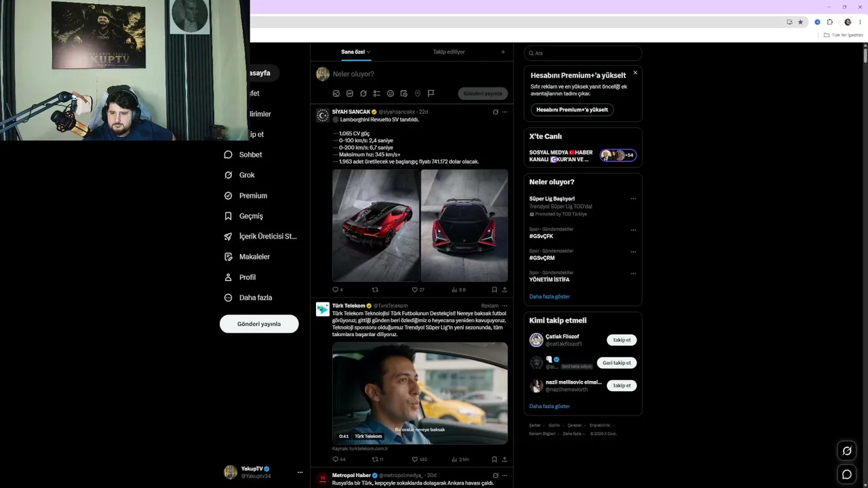868x488 pixels.
Task: Add a poll to the new post
Action: pyautogui.click(x=377, y=94)
